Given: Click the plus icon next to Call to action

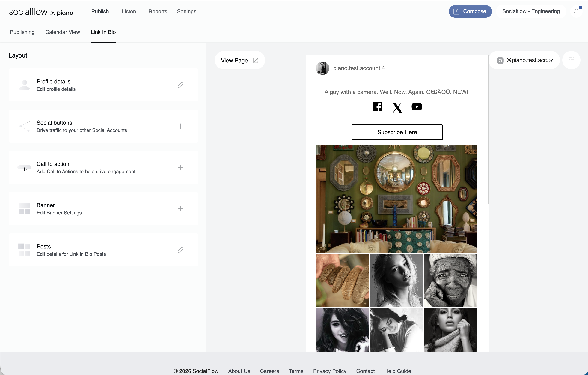Looking at the screenshot, I should tap(180, 168).
